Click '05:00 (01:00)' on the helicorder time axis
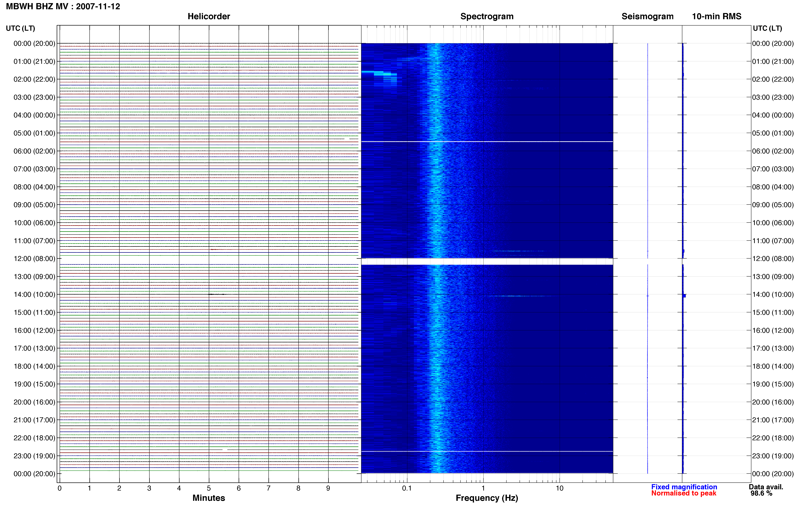The width and height of the screenshot is (812, 508). [x=34, y=133]
